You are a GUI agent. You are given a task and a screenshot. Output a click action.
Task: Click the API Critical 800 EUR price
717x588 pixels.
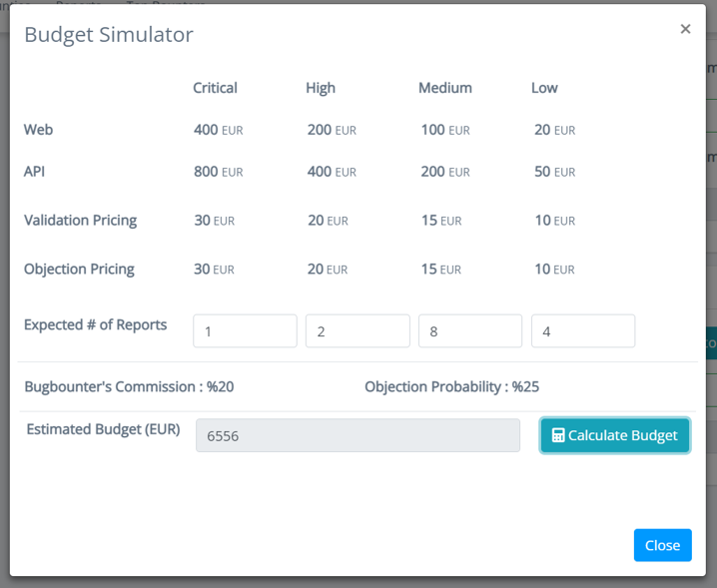click(x=218, y=172)
